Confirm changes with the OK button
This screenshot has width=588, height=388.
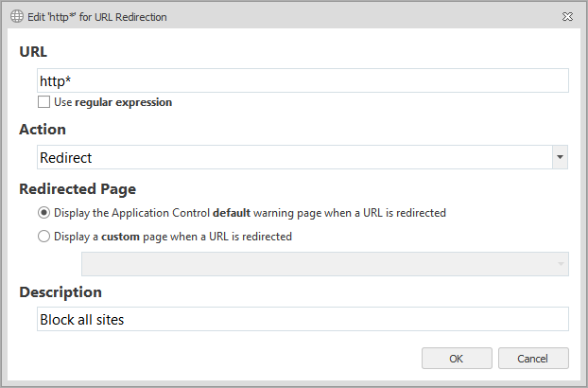pyautogui.click(x=457, y=359)
